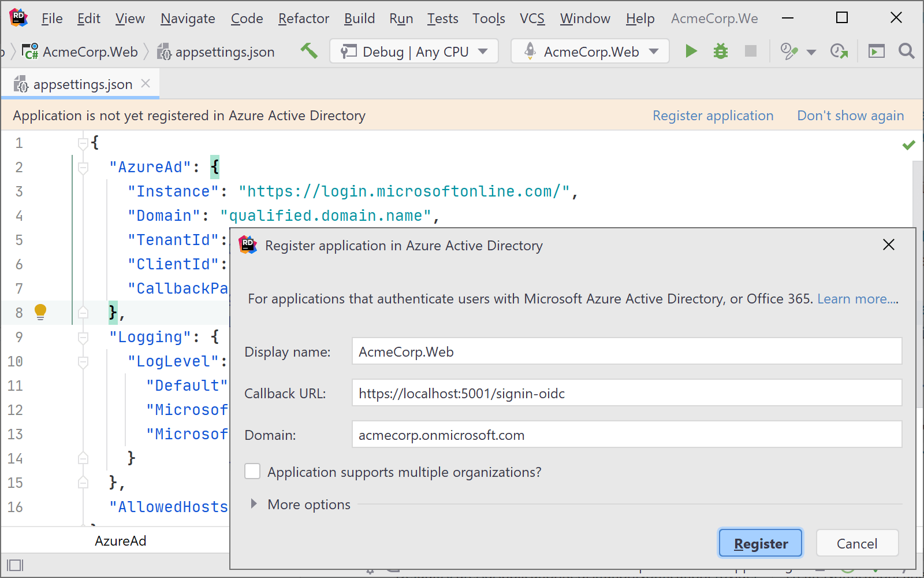Open the File menu
The width and height of the screenshot is (924, 578).
point(52,18)
